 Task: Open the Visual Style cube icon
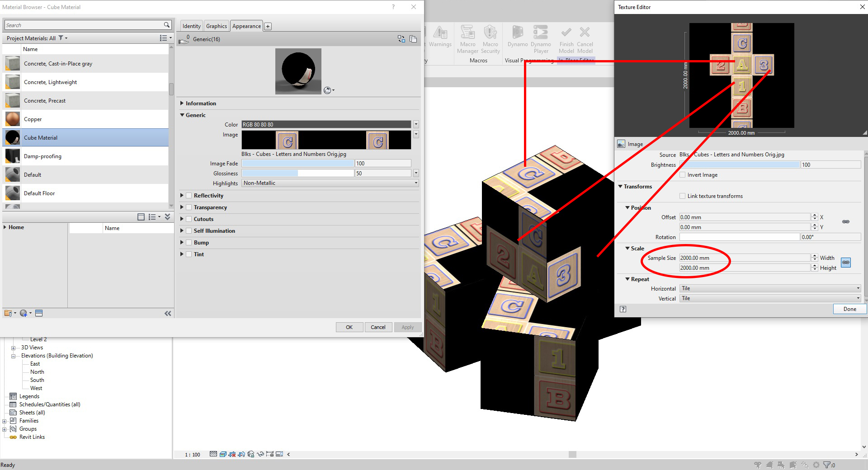(x=222, y=454)
